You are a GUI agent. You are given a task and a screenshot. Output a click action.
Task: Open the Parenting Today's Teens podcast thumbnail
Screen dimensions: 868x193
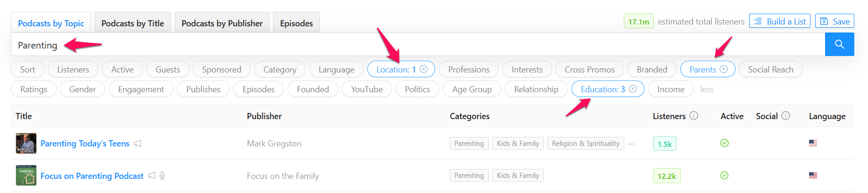26,143
